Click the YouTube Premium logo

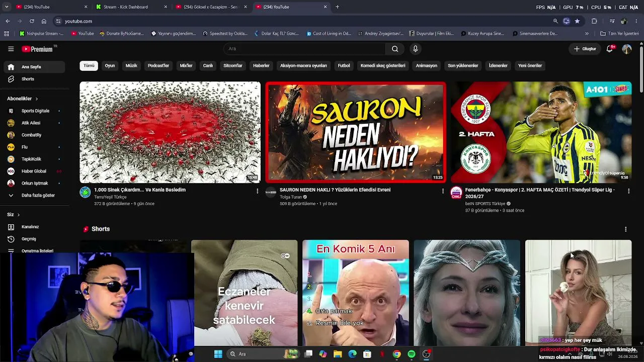(x=37, y=49)
